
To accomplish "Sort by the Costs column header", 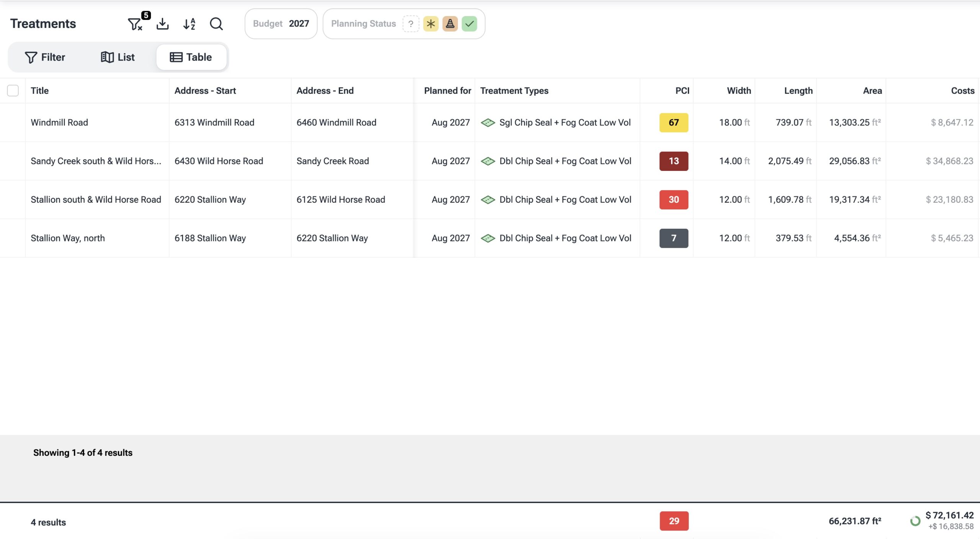I will (x=962, y=91).
